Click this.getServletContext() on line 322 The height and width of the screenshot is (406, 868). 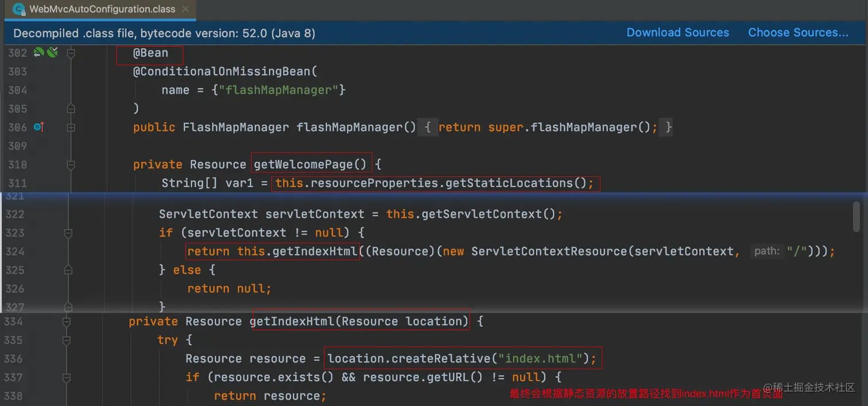point(471,214)
